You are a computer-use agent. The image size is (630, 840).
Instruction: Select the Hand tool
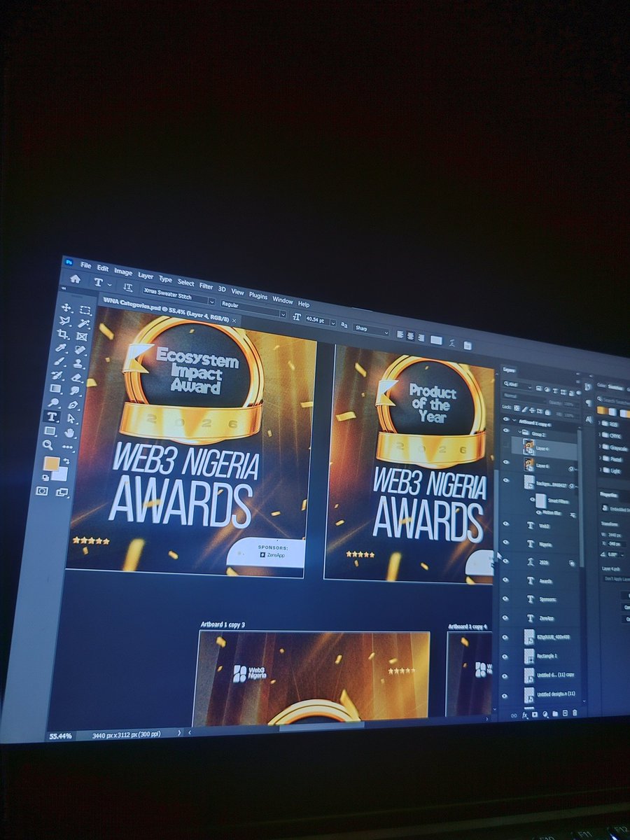[69, 433]
